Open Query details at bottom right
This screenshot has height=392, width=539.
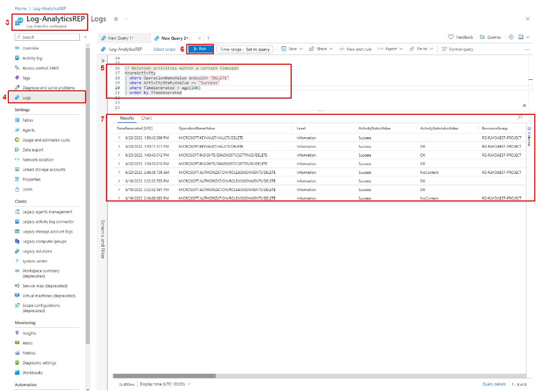[494, 383]
